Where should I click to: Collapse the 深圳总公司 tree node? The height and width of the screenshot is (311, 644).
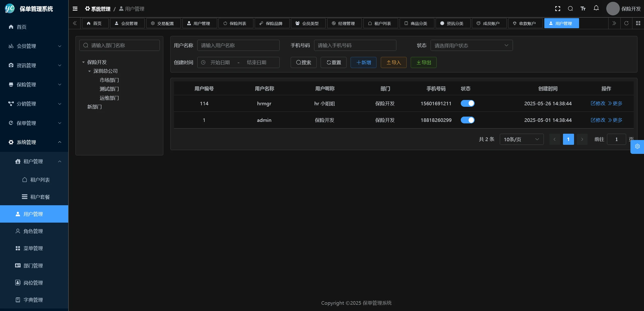point(89,71)
